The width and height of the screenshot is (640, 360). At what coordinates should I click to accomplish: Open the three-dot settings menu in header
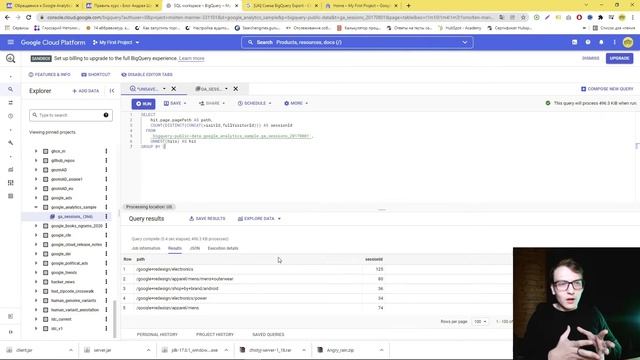[x=614, y=42]
